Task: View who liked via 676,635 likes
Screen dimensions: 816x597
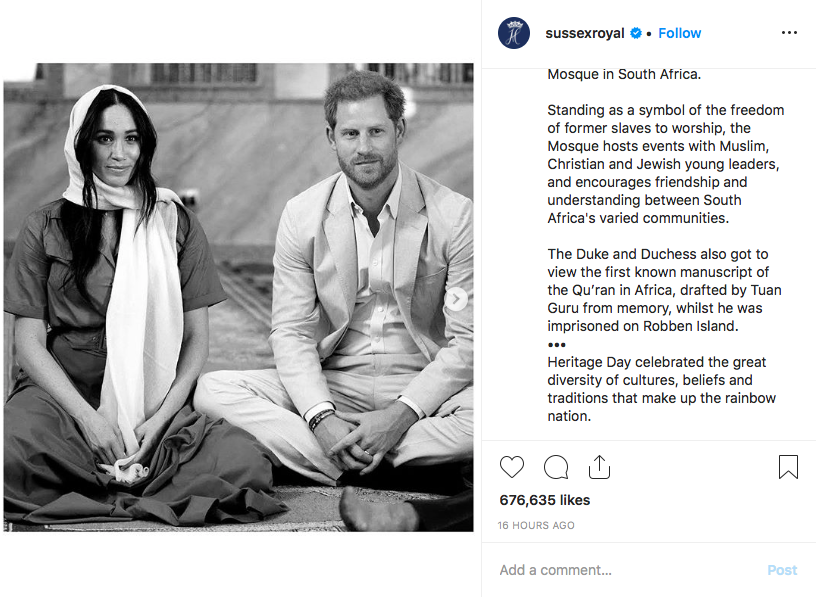Action: click(545, 500)
